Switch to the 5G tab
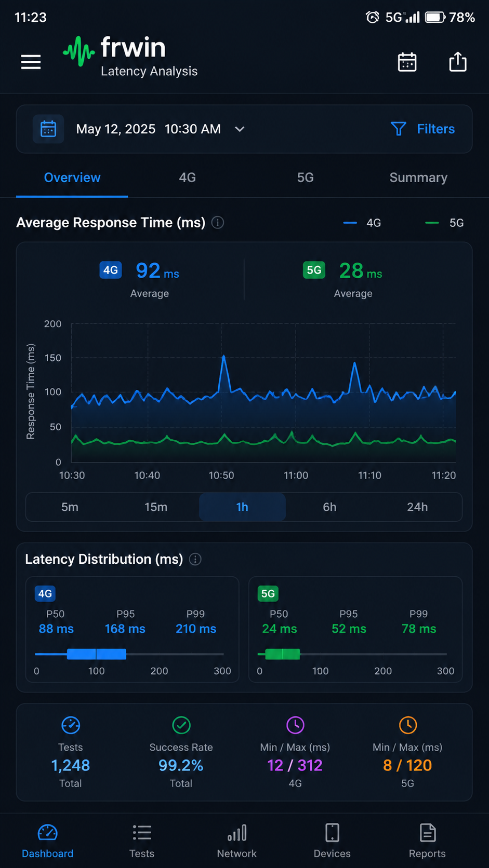 click(x=306, y=178)
